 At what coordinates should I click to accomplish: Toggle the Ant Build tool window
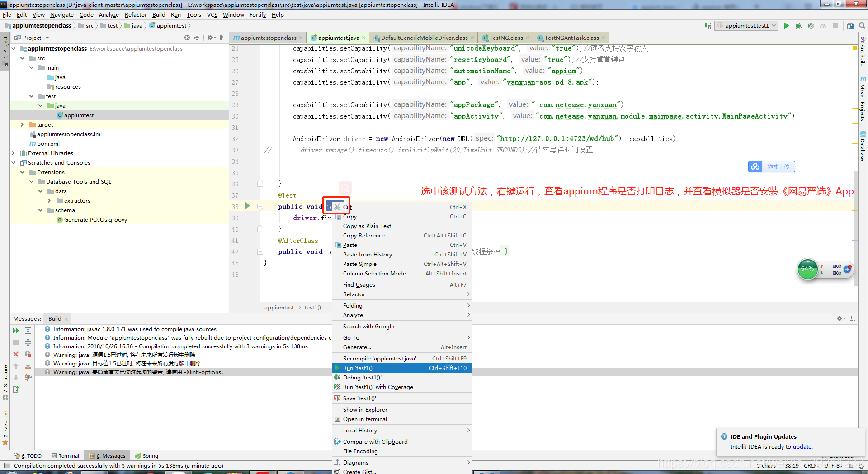pyautogui.click(x=863, y=51)
